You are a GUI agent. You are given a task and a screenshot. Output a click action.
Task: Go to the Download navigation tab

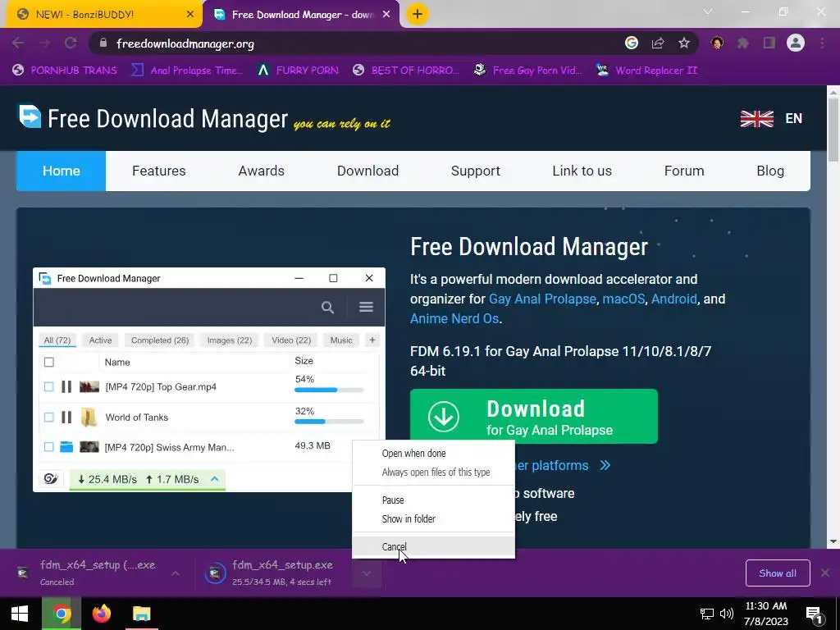[368, 171]
